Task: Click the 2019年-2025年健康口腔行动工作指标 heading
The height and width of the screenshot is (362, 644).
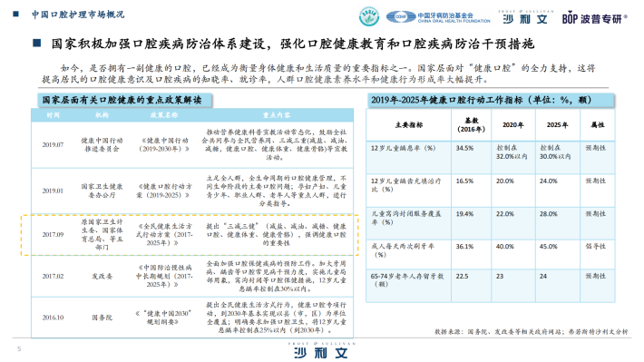Action: (482, 100)
